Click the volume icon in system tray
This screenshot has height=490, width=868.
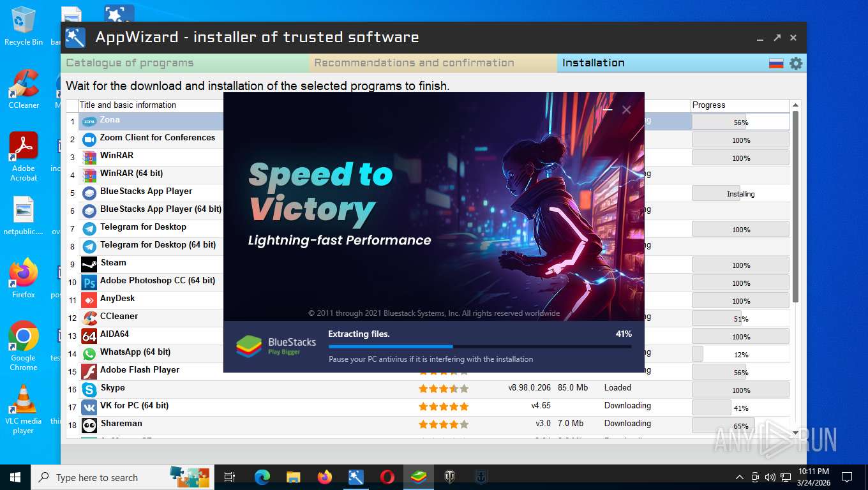(770, 477)
